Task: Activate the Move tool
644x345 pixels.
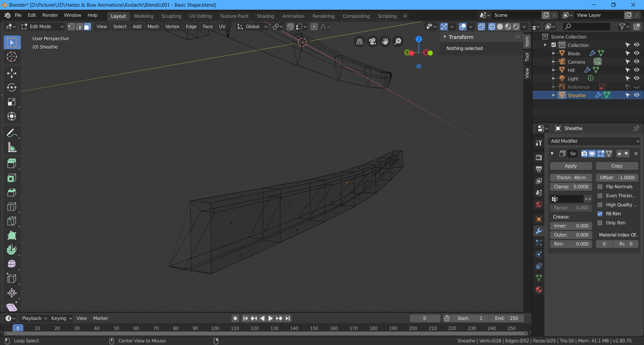Action: point(12,73)
